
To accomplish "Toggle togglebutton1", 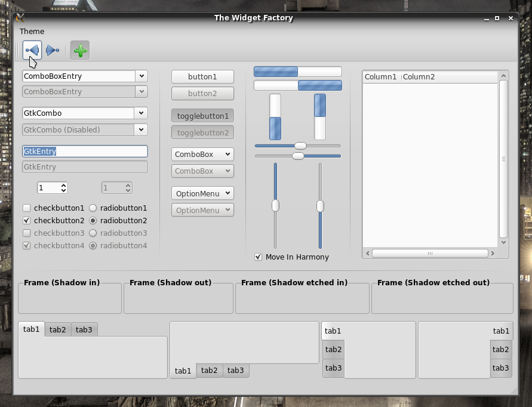I will [x=202, y=116].
